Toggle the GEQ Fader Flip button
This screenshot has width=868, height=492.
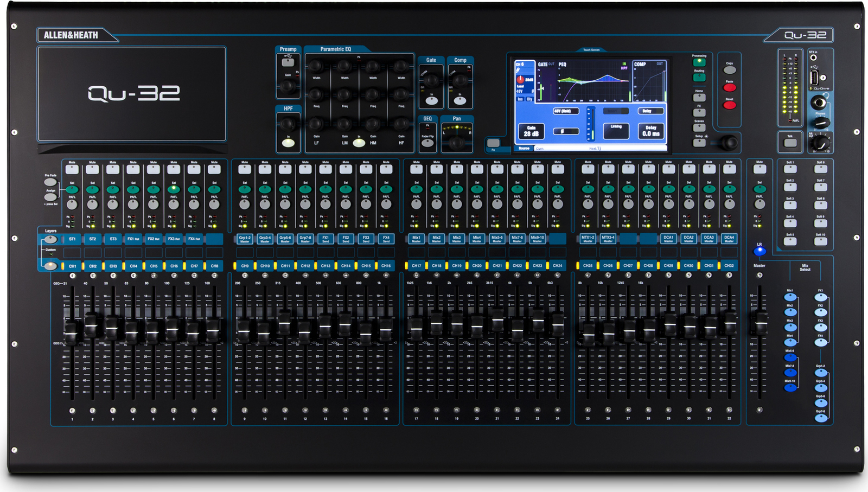(x=427, y=143)
